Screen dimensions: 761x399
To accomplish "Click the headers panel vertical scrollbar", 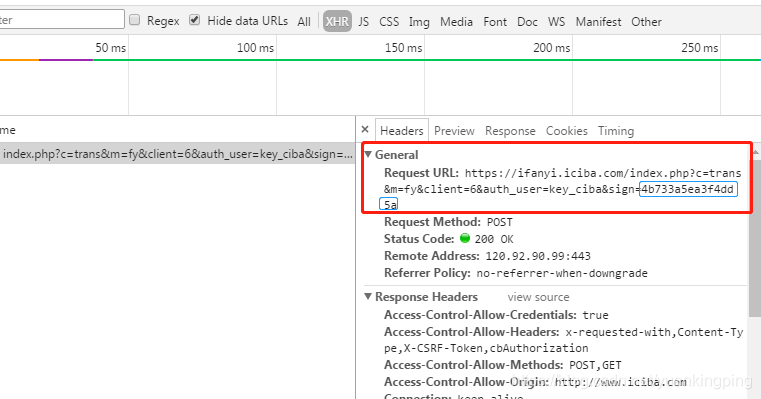I will click(755, 272).
